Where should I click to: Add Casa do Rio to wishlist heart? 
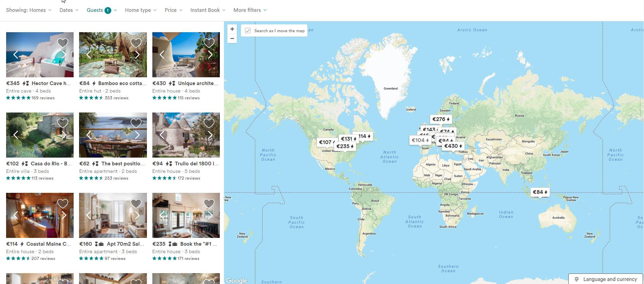[63, 123]
